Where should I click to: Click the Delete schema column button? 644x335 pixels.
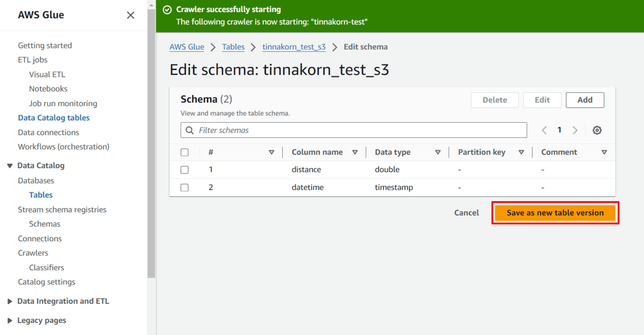[495, 100]
